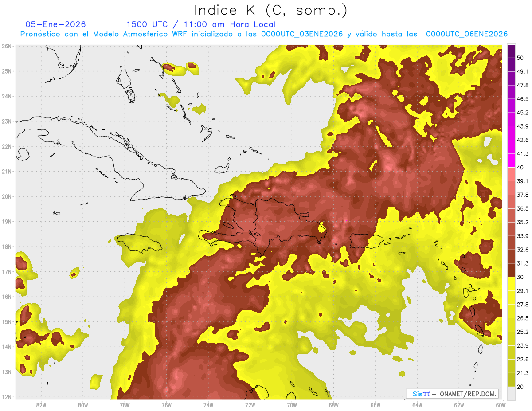Click the colorbar label '45.2'

(x=523, y=113)
